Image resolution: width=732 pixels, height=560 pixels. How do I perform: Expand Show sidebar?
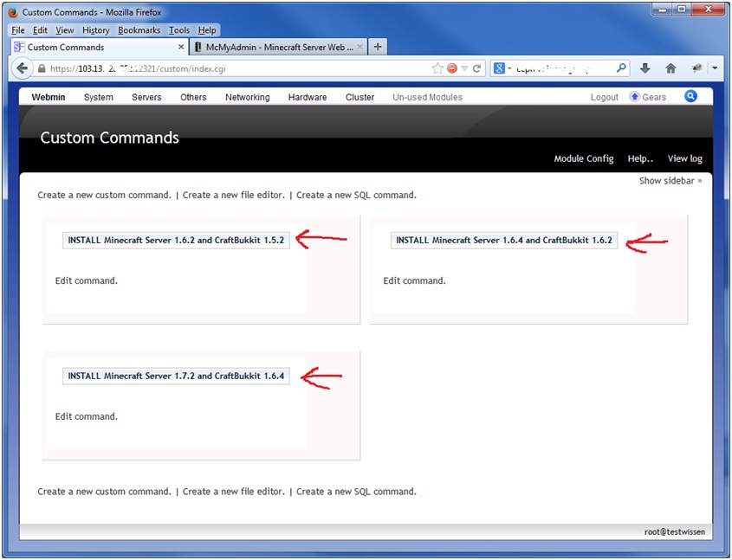tap(670, 180)
